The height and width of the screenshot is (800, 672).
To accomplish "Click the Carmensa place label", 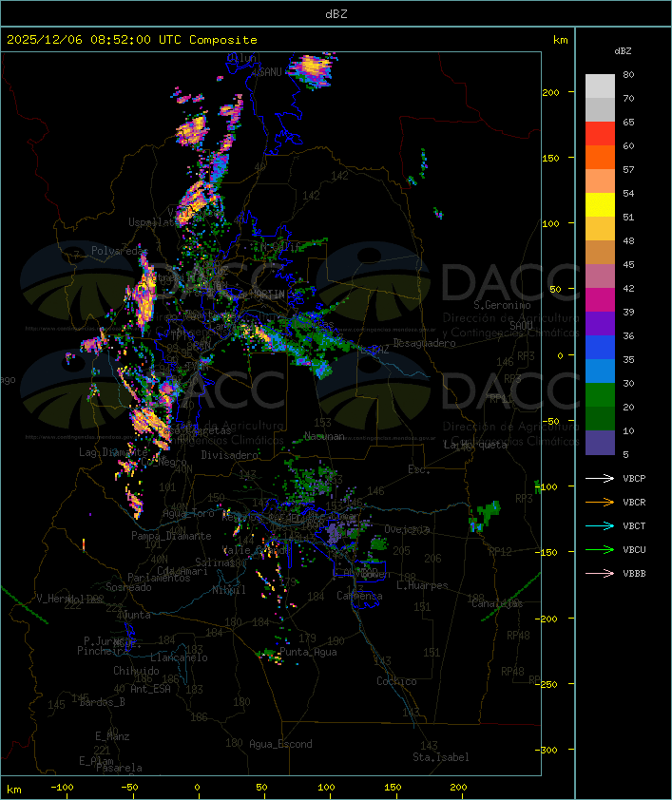I will tap(359, 596).
